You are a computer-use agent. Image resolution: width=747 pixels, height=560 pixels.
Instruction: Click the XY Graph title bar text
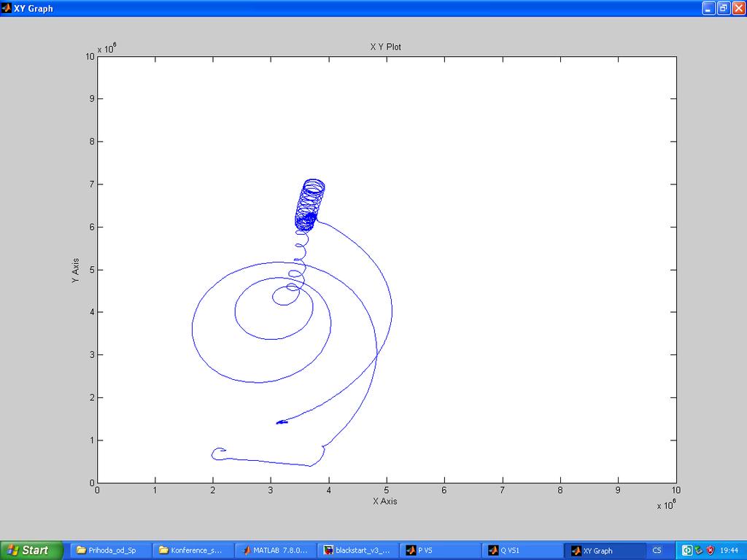click(34, 9)
